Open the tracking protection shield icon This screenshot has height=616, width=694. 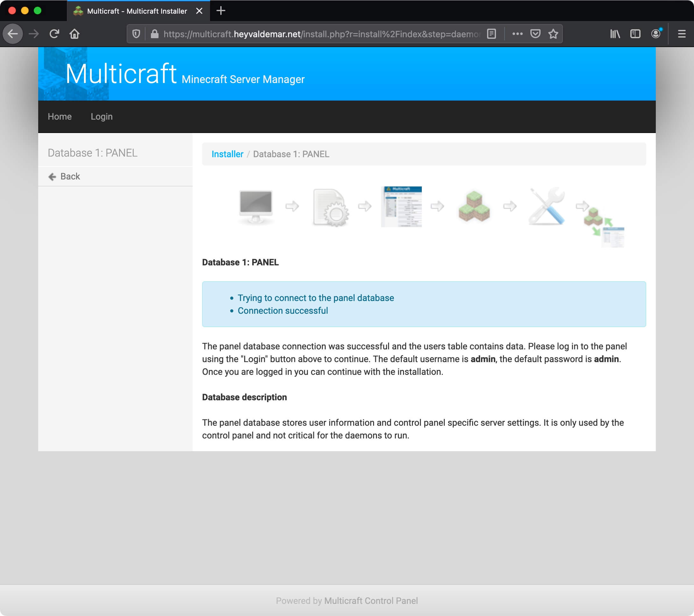[x=136, y=34]
